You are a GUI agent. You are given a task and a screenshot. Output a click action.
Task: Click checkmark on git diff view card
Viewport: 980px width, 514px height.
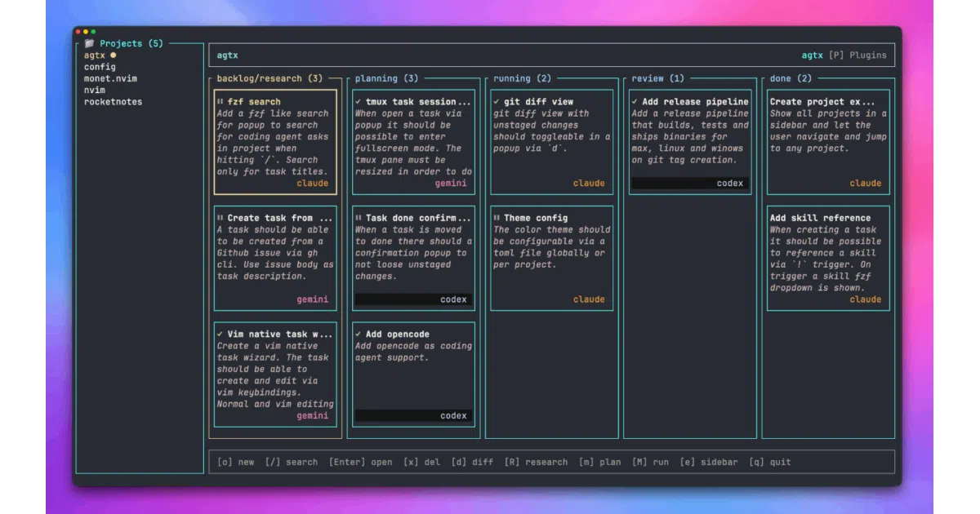coord(497,102)
